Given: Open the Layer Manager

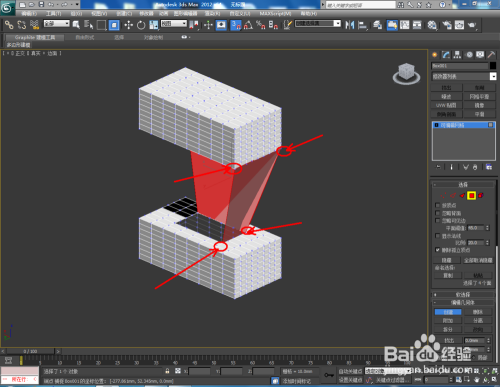Looking at the screenshot, I should click(377, 25).
